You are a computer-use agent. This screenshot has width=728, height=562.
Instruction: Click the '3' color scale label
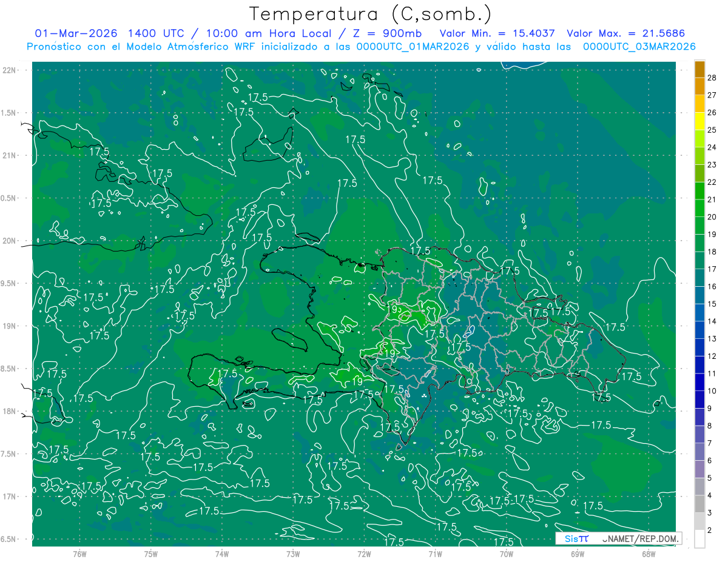[710, 513]
